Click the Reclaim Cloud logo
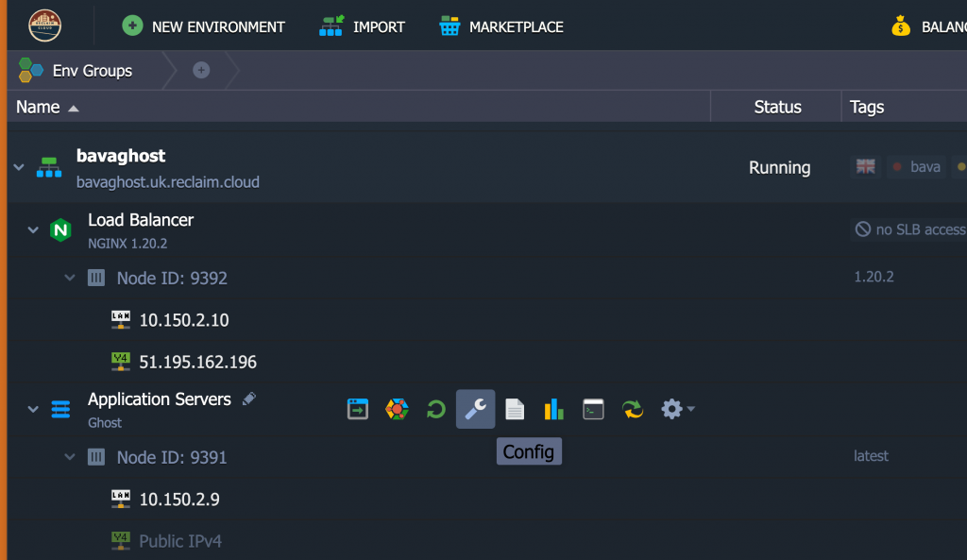Viewport: 967px width, 560px height. point(45,25)
